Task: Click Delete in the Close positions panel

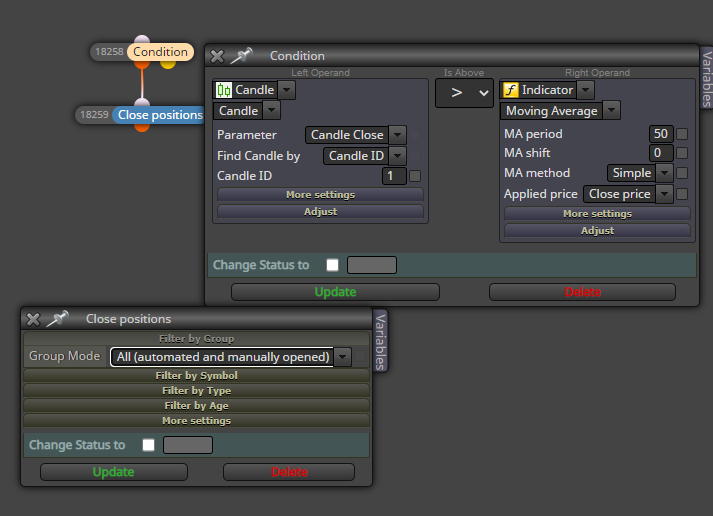Action: 289,472
